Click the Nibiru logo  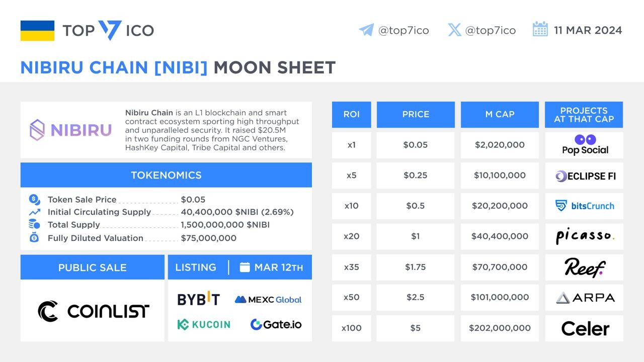coord(70,130)
